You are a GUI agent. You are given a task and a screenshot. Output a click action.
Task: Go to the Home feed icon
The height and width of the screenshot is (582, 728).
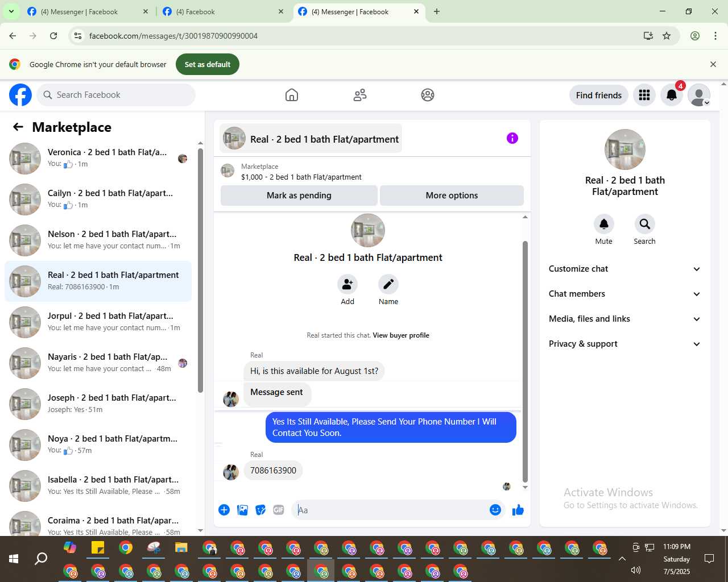pyautogui.click(x=292, y=95)
